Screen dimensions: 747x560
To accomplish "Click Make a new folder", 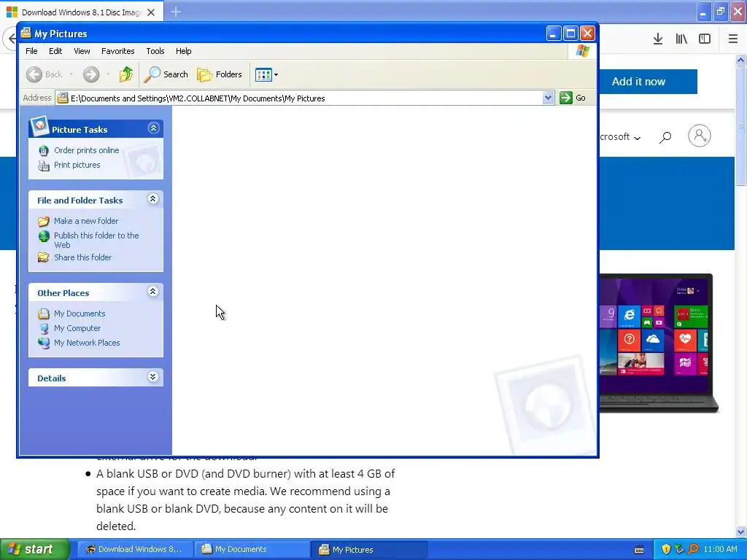I will 86,221.
